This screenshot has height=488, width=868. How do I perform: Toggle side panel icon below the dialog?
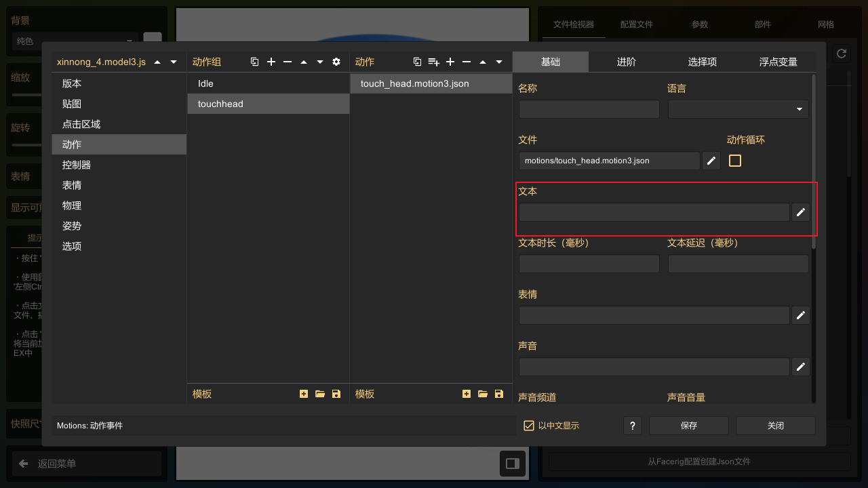pos(513,464)
